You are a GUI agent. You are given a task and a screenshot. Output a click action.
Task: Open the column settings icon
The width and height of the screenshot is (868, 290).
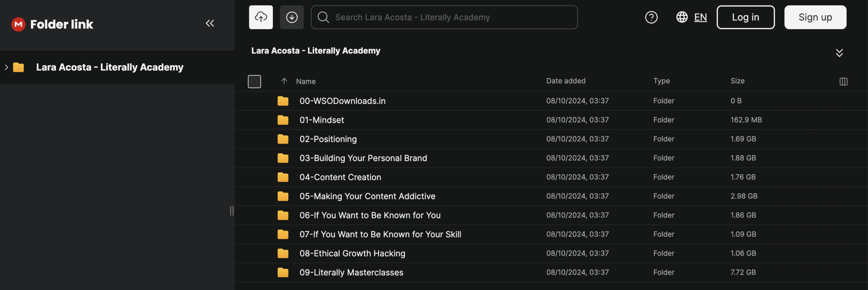pyautogui.click(x=843, y=81)
